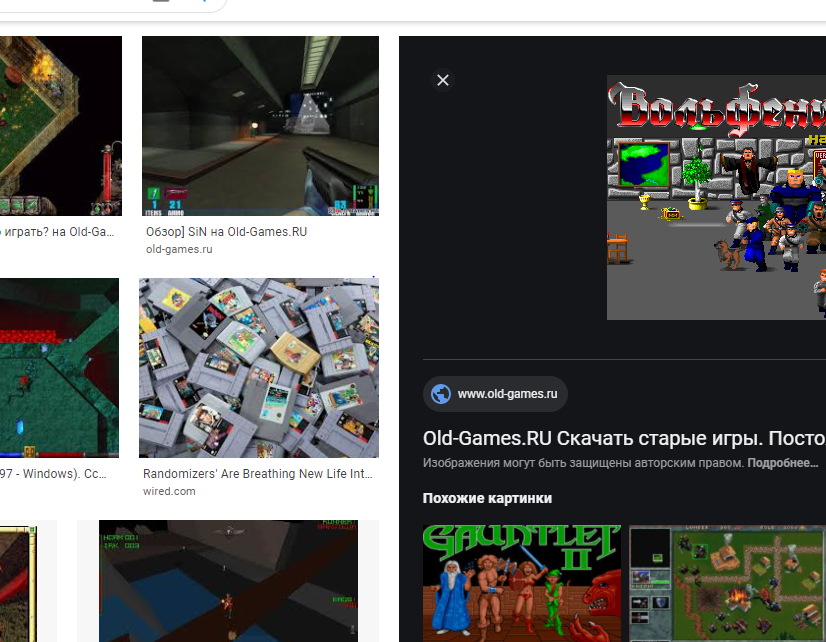The width and height of the screenshot is (826, 642).
Task: Visit the www.old-games.ru source chip
Action: tap(495, 394)
